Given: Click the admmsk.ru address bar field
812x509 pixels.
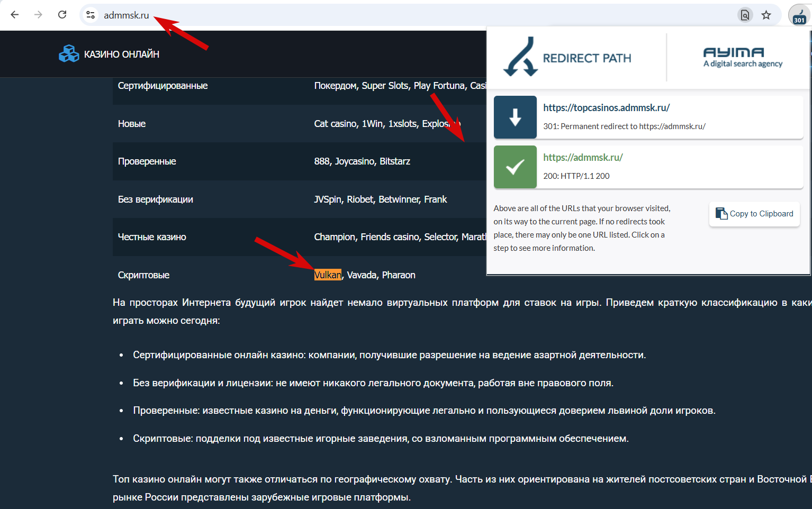Looking at the screenshot, I should (413, 15).
